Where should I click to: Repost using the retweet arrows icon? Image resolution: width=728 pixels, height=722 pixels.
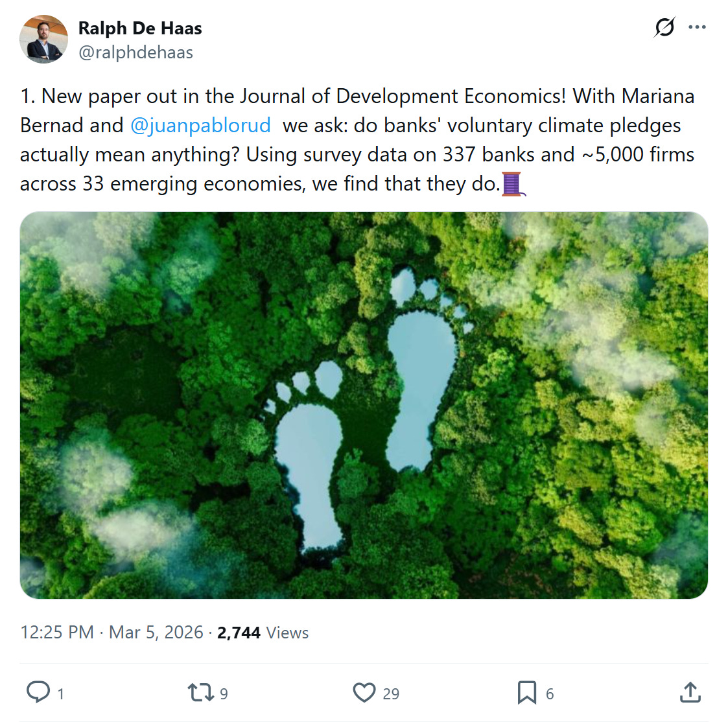coord(200,693)
